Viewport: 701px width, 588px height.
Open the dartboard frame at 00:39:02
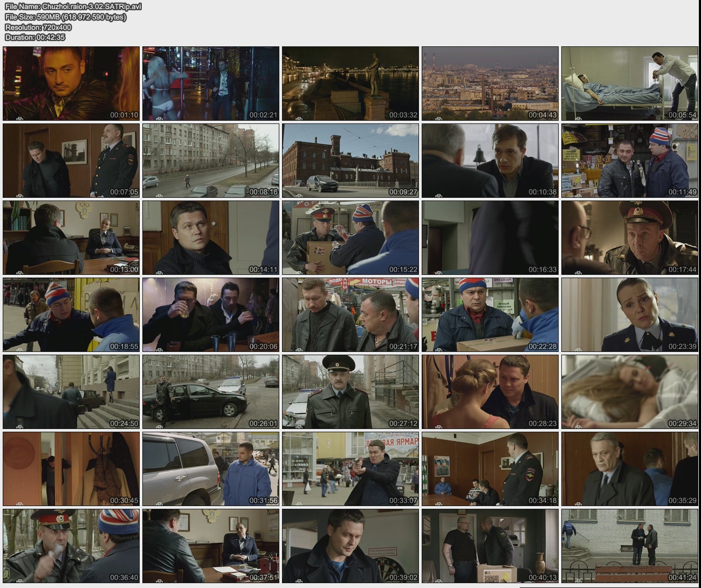pyautogui.click(x=350, y=546)
